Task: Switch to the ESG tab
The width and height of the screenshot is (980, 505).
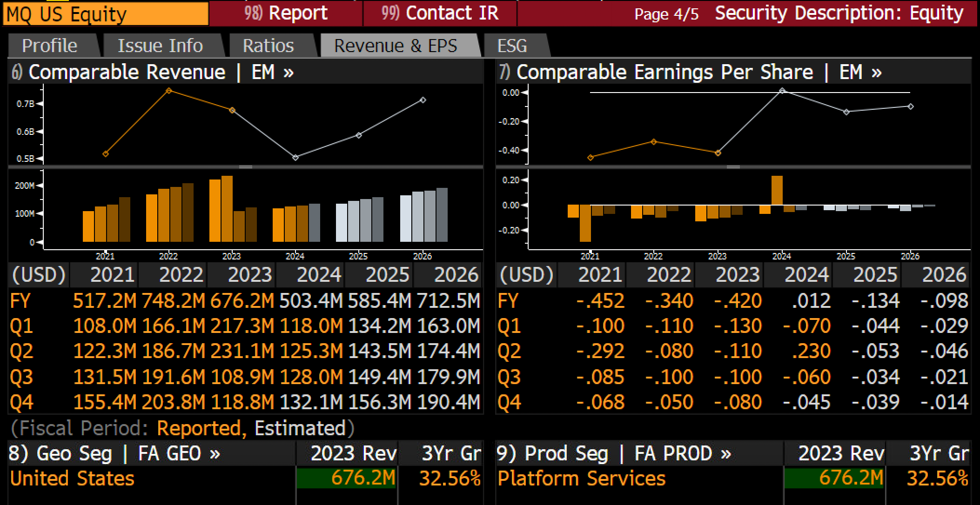Action: click(x=513, y=46)
